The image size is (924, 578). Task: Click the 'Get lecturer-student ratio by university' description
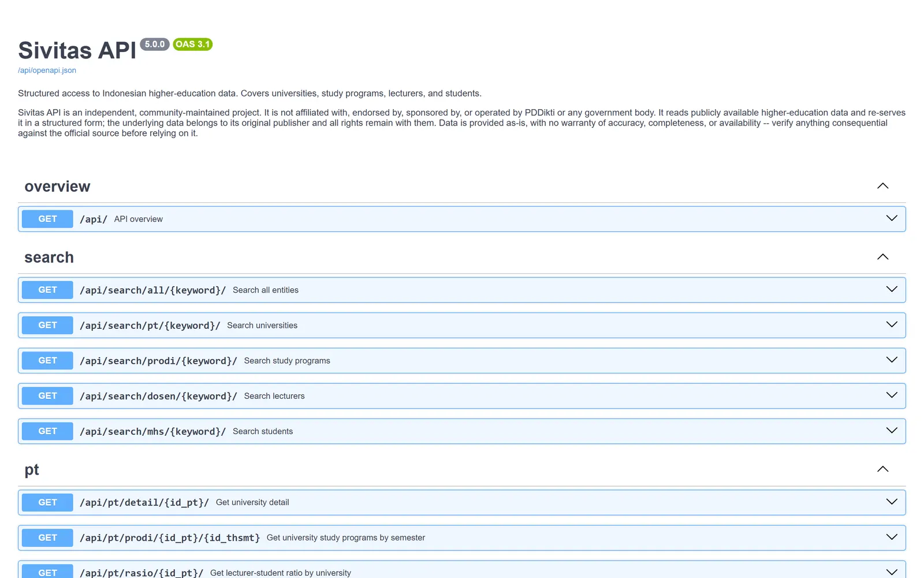click(x=281, y=573)
